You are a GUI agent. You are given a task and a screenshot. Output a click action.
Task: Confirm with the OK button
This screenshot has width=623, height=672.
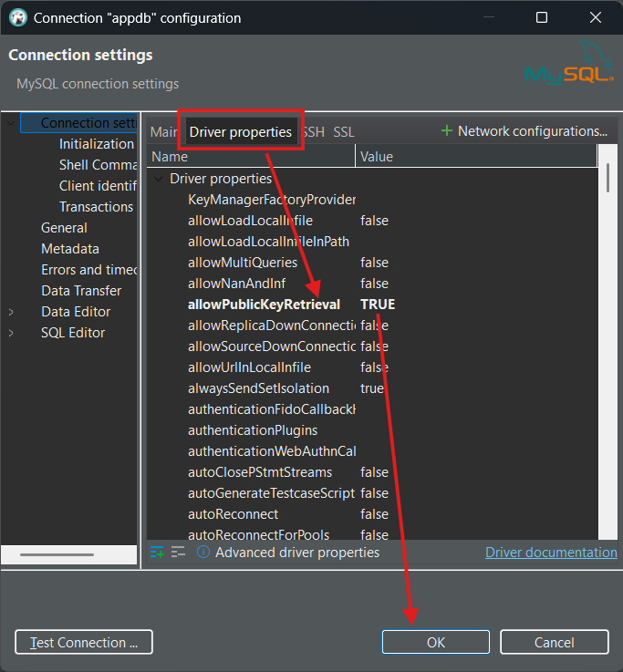click(436, 642)
